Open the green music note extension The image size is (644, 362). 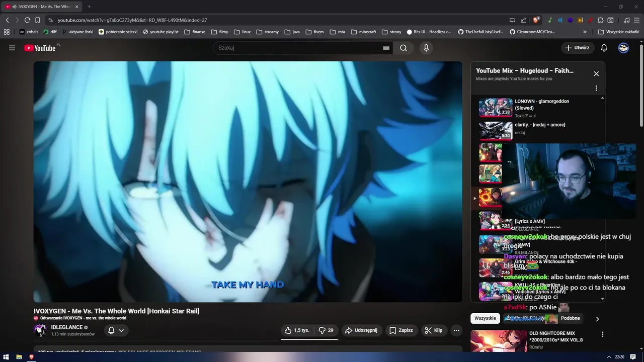(x=550, y=20)
